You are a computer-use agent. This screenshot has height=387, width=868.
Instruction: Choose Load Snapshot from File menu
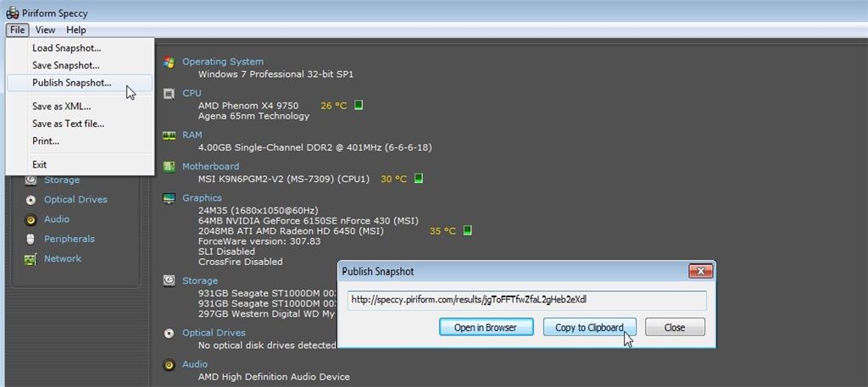click(80, 48)
